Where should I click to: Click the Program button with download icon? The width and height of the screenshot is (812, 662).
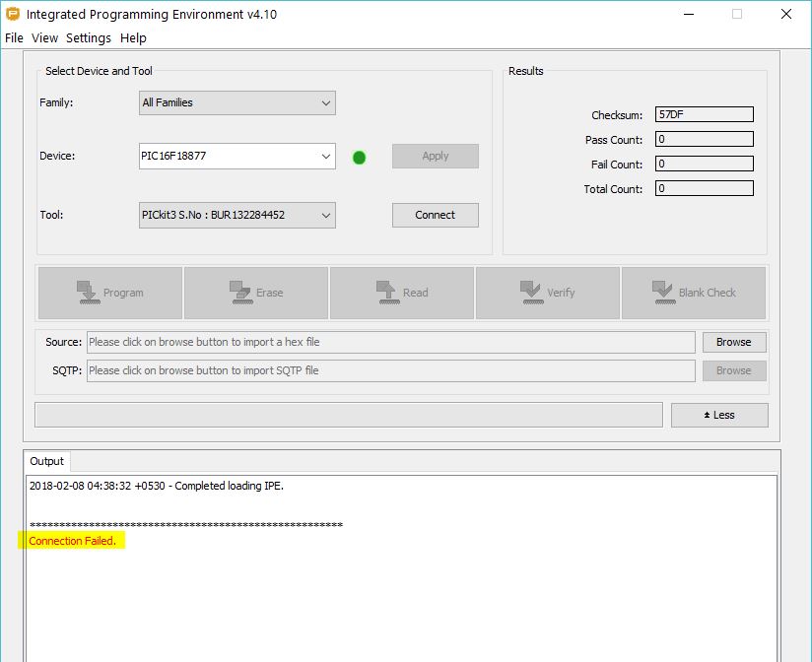click(110, 293)
